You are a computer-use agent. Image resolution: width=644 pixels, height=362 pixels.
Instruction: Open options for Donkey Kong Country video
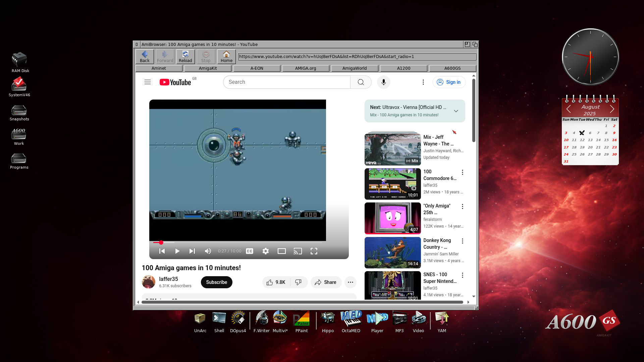point(463,241)
